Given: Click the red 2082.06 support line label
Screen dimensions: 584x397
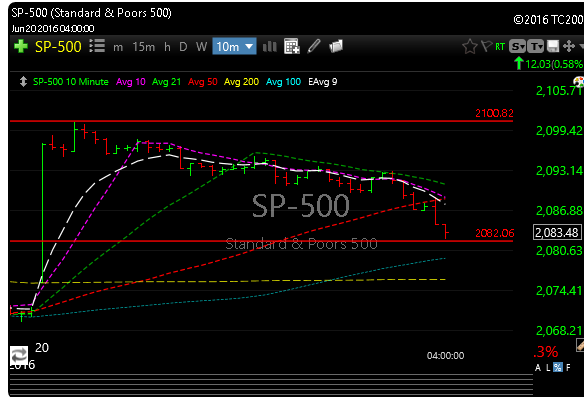Looking at the screenshot, I should click(x=495, y=233).
